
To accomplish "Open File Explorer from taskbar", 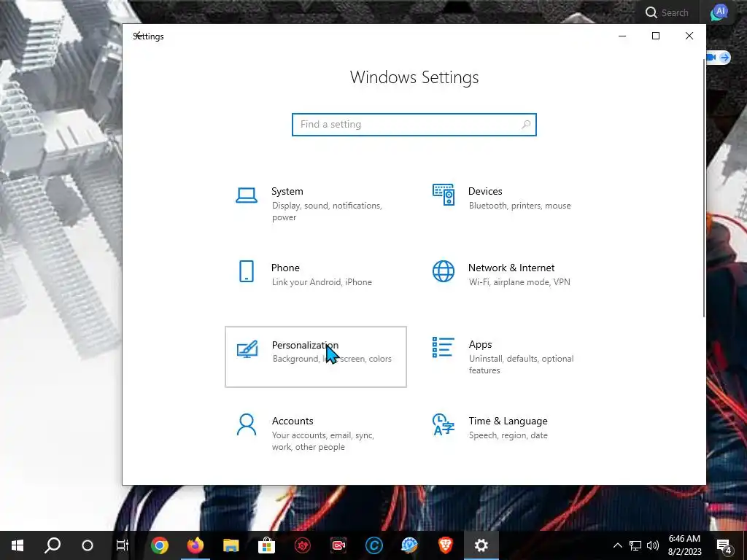I will coord(231,545).
